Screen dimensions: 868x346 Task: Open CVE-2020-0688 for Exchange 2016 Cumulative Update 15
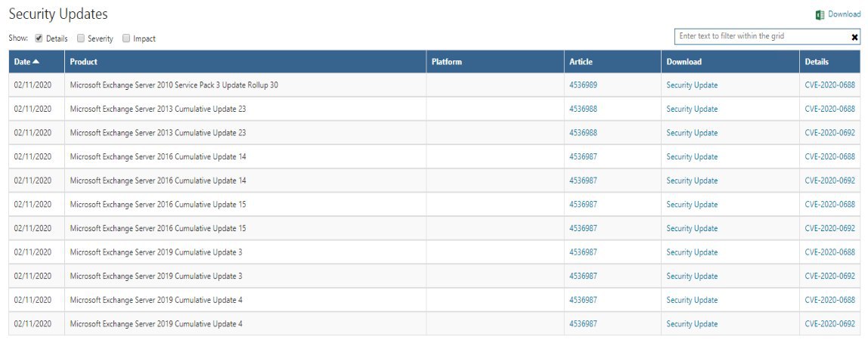[x=829, y=205]
